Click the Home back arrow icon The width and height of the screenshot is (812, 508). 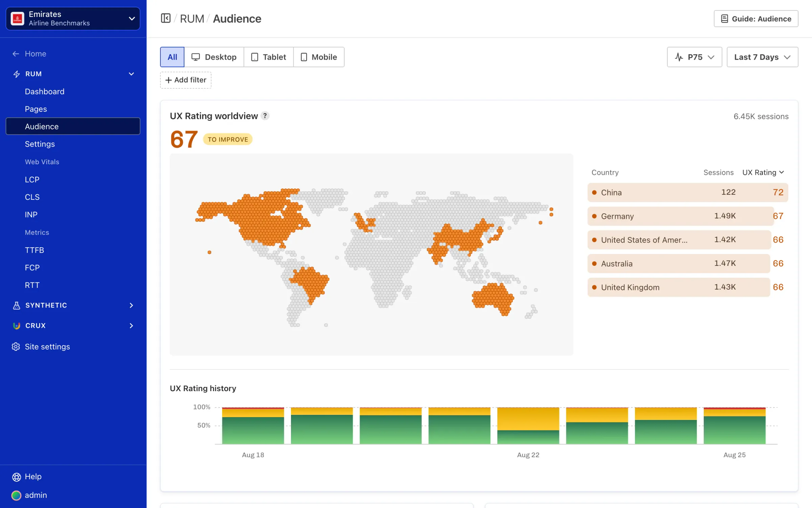click(16, 54)
